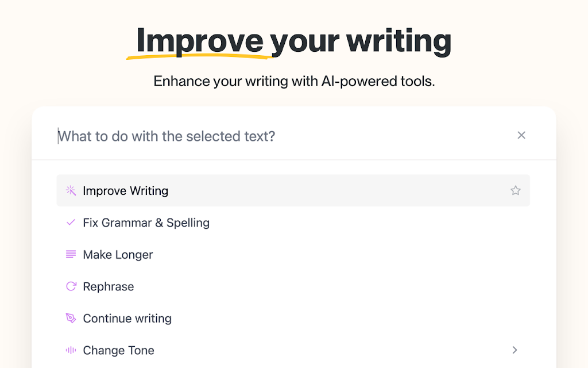Select the Improve Writing option
The height and width of the screenshot is (368, 588).
tap(293, 190)
